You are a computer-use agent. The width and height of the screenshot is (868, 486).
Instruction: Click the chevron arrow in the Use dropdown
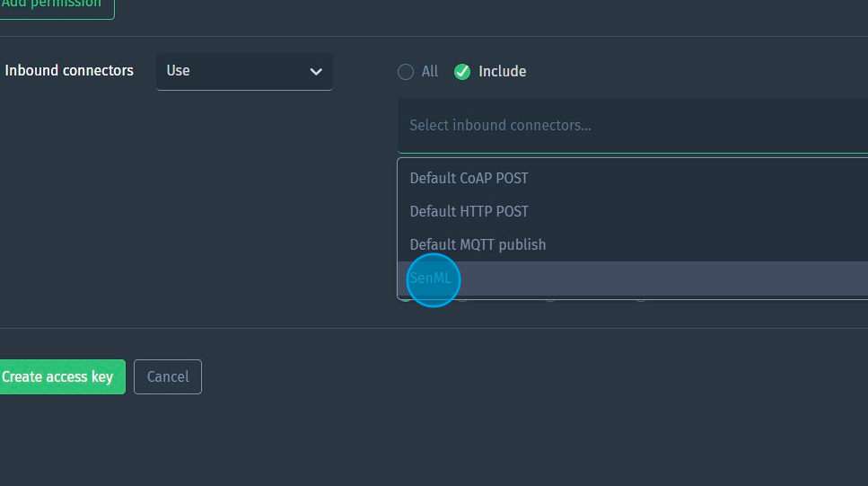pos(316,72)
